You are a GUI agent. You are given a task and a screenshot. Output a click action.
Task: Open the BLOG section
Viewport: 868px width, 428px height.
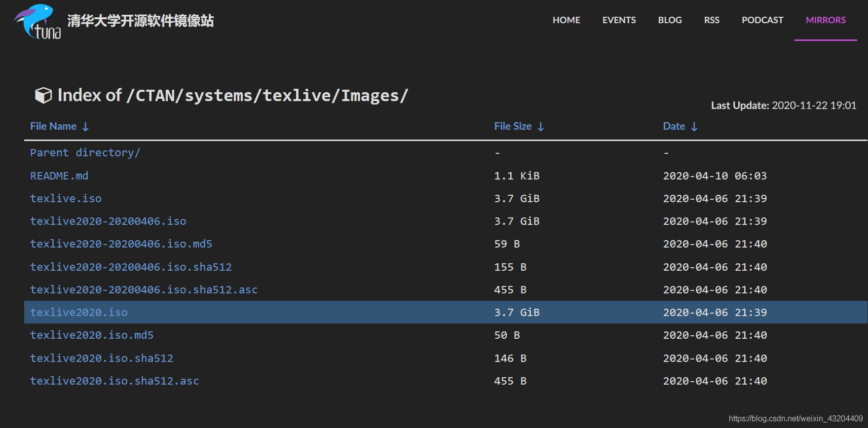click(x=670, y=20)
